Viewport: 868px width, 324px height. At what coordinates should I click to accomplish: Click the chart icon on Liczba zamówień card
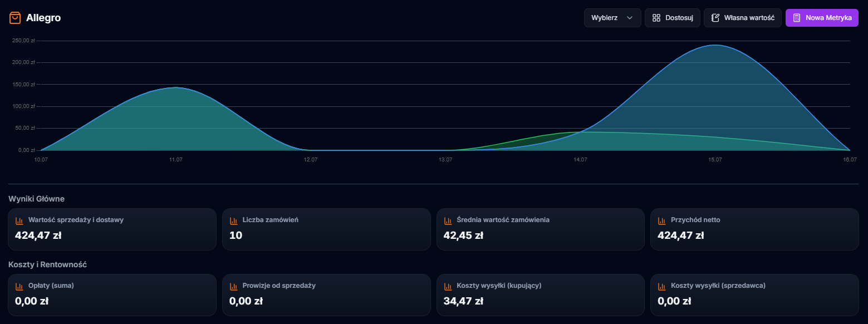234,219
